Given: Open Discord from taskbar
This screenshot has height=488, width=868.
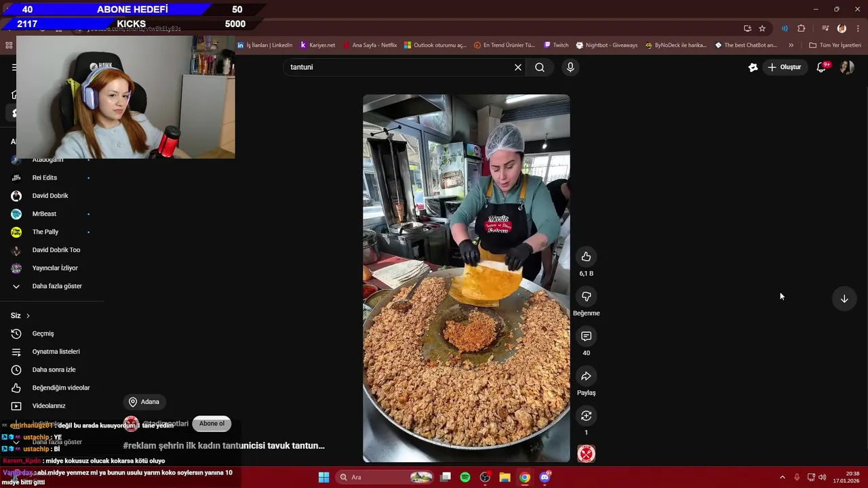Looking at the screenshot, I should click(x=545, y=477).
